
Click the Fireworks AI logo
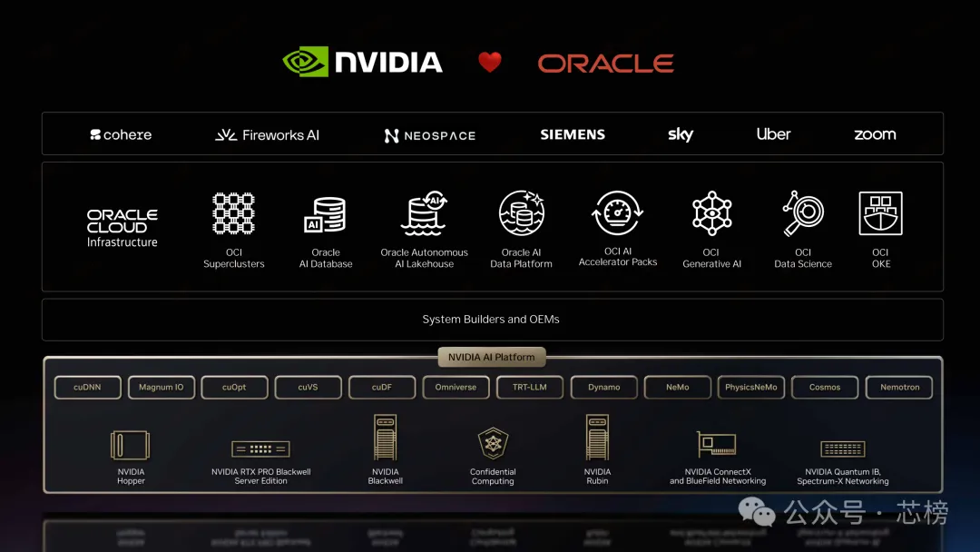coord(267,135)
